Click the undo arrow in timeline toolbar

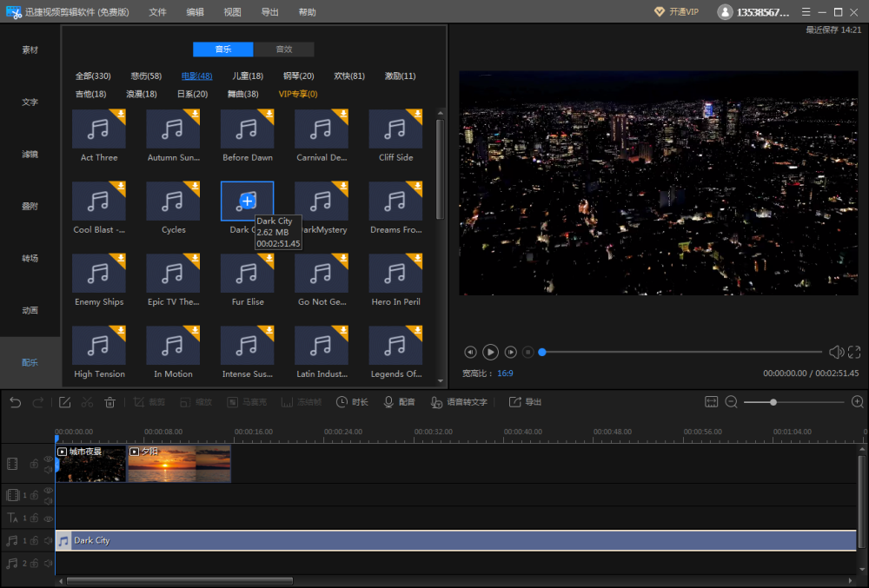click(x=16, y=402)
